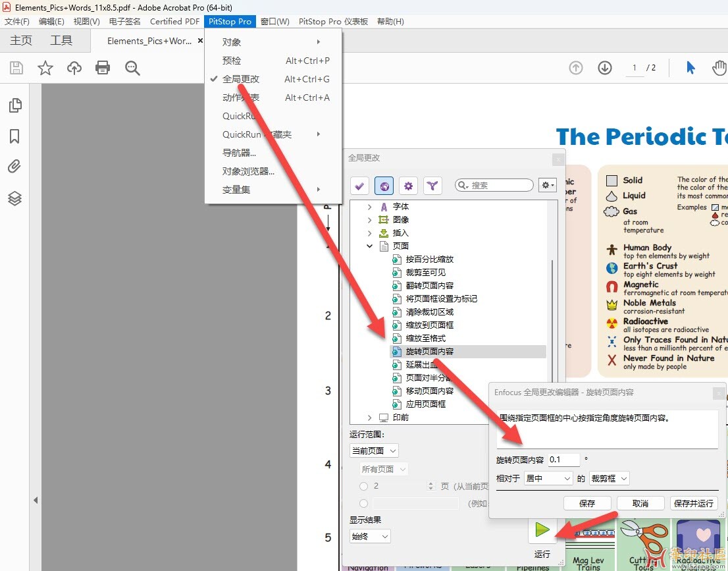
Task: Click the upload to cloud icon
Action: 74,68
